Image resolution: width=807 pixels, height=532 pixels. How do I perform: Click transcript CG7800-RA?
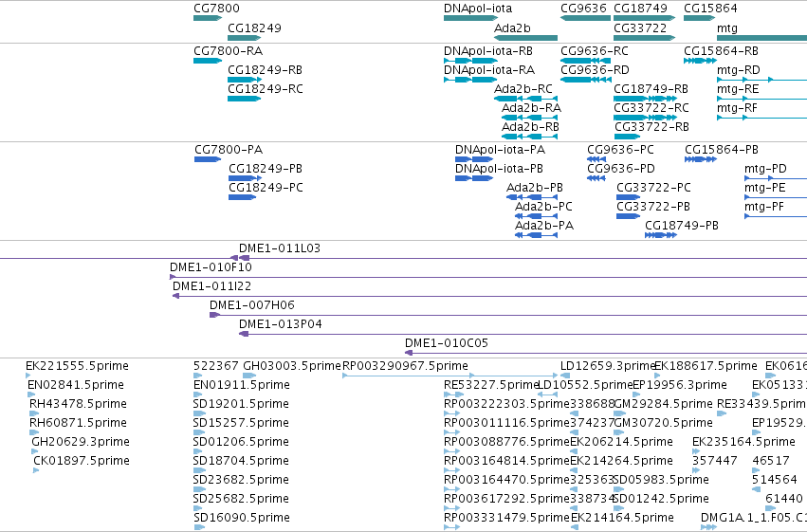pos(208,61)
